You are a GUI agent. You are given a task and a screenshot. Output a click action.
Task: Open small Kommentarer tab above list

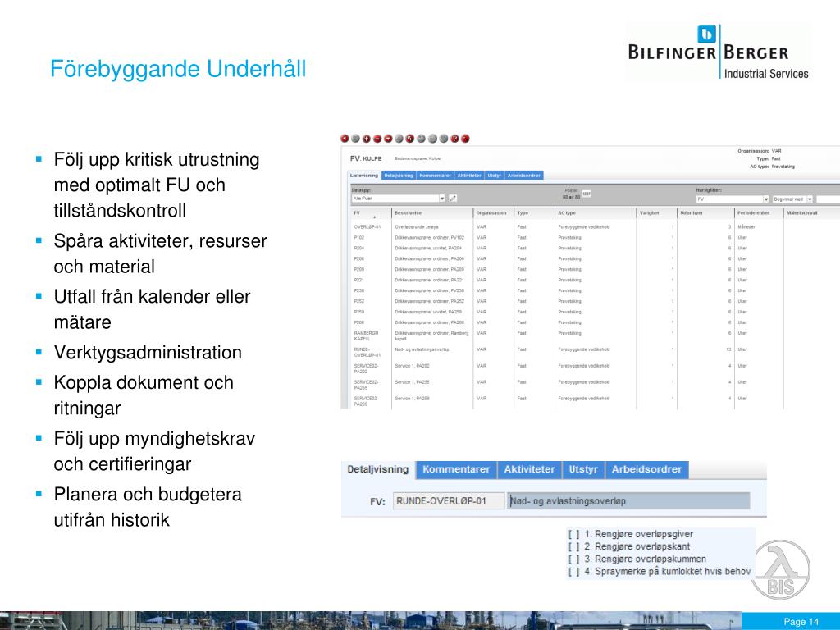click(435, 176)
